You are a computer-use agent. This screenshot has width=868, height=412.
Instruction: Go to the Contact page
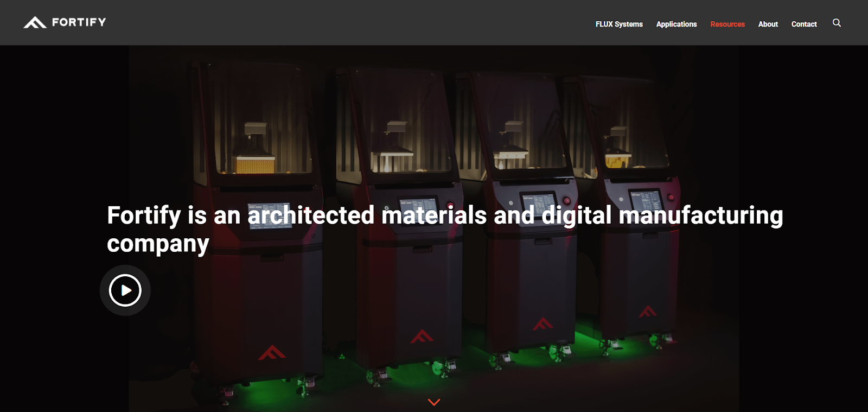pos(804,24)
